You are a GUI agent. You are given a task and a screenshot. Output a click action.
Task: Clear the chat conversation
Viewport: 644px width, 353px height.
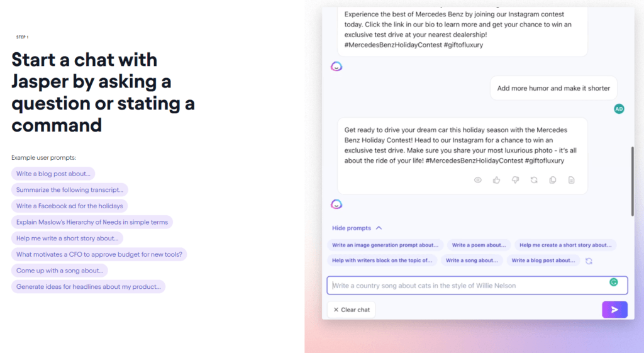click(352, 310)
